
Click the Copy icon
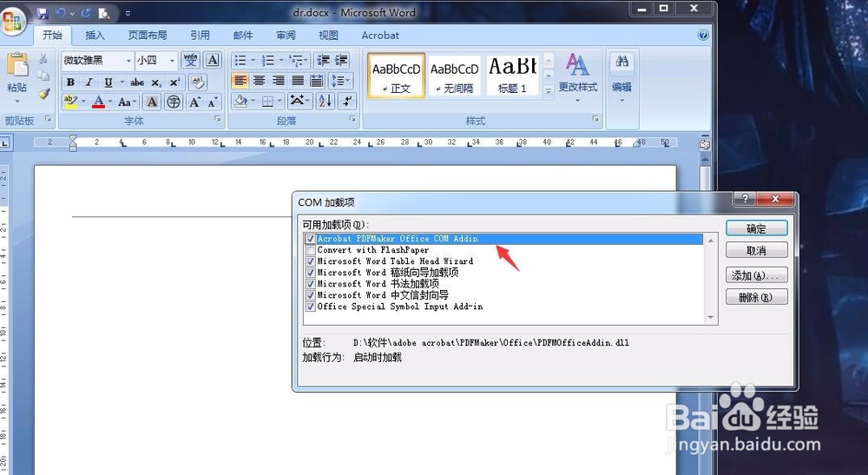point(43,76)
